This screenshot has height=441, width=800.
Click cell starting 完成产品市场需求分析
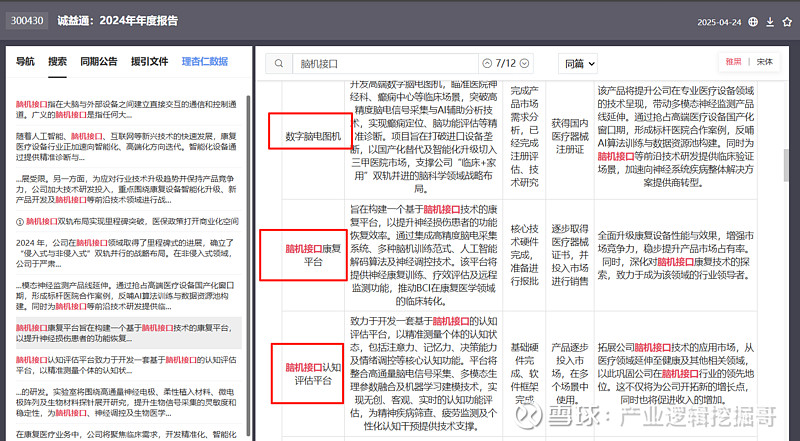tap(524, 136)
